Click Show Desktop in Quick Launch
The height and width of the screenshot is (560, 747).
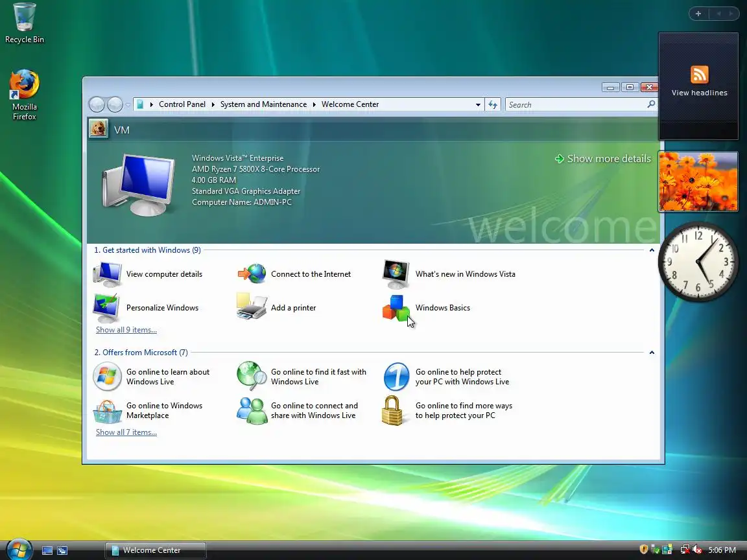pyautogui.click(x=47, y=550)
